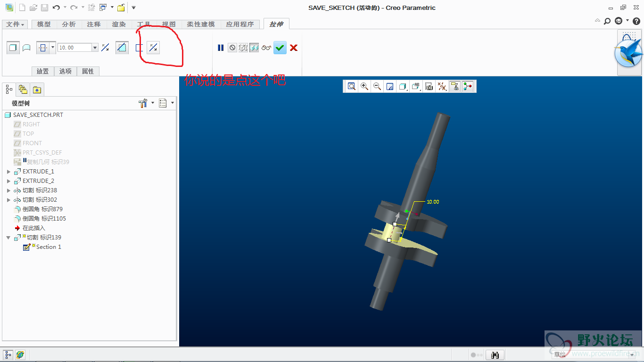Image resolution: width=644 pixels, height=362 pixels.
Task: Open the 选项 options panel
Action: (x=66, y=71)
